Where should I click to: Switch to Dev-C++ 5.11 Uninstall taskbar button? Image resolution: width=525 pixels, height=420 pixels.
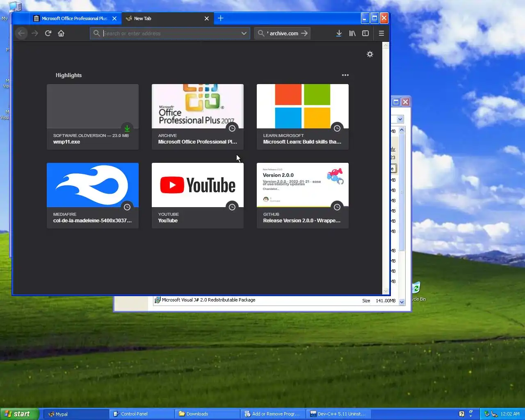[x=338, y=414]
